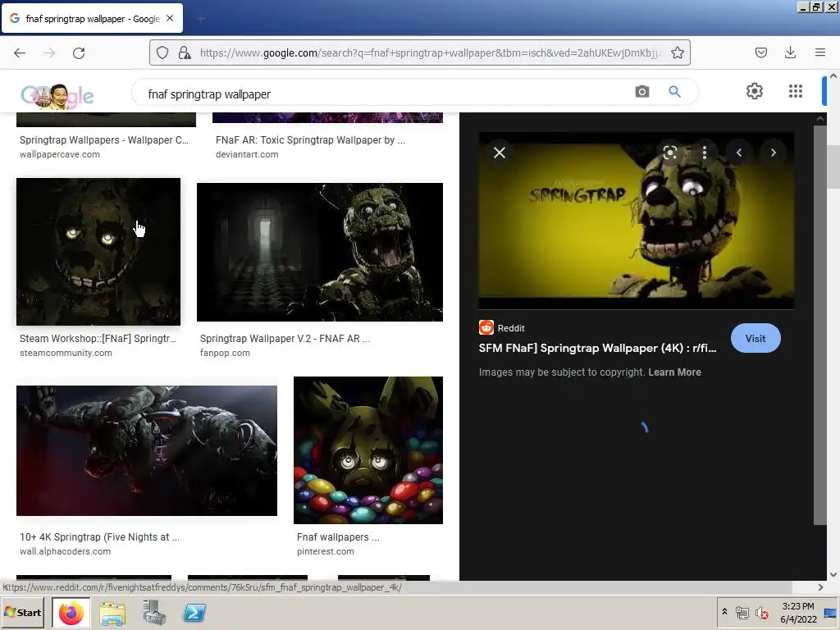Show next image in preview
This screenshot has height=630, width=840.
pos(773,153)
